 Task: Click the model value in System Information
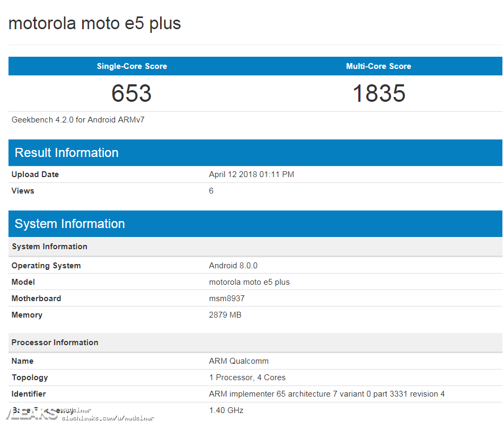pyautogui.click(x=249, y=282)
